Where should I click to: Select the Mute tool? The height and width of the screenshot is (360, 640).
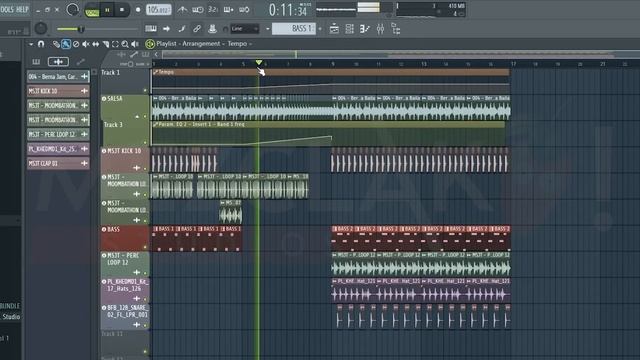[86, 44]
